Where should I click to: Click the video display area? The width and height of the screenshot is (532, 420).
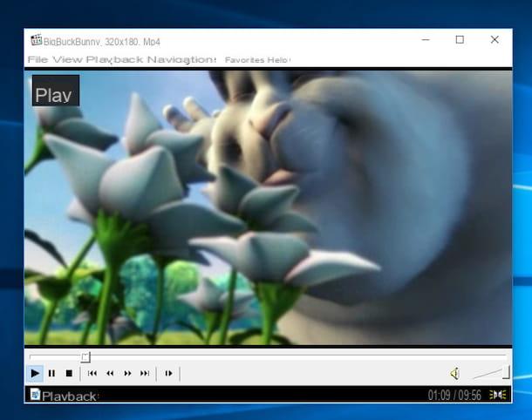(x=268, y=207)
